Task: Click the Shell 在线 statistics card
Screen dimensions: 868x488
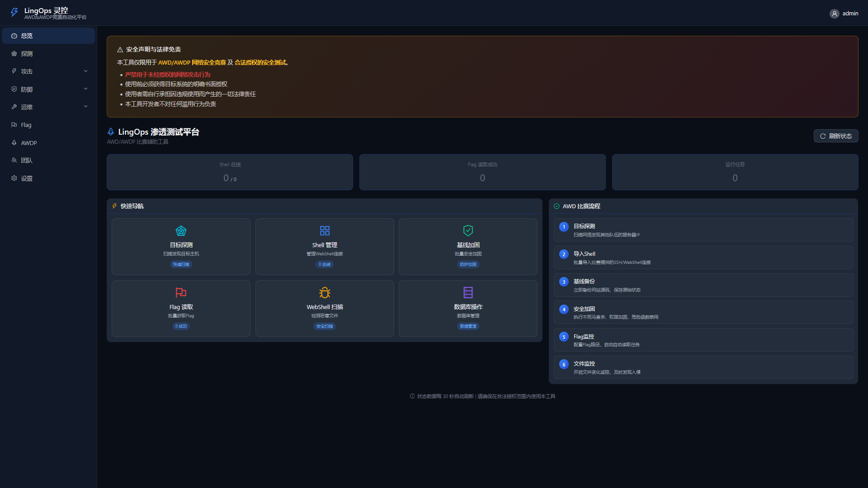Action: point(230,172)
